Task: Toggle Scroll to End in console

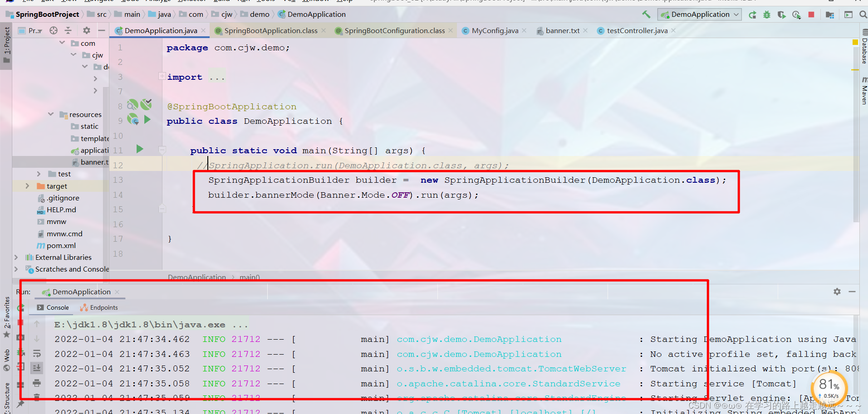Action: tap(37, 368)
